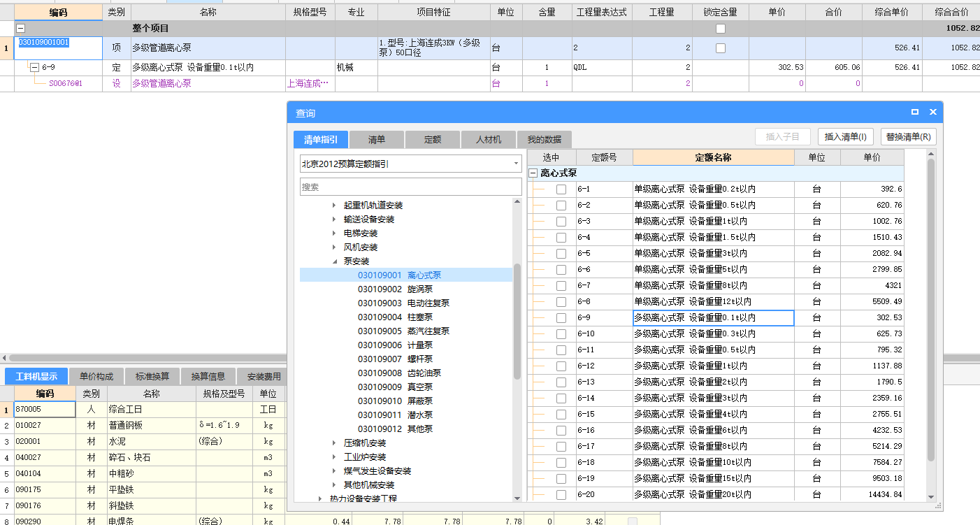
Task: Close the 查询 dialog
Action: 932,112
